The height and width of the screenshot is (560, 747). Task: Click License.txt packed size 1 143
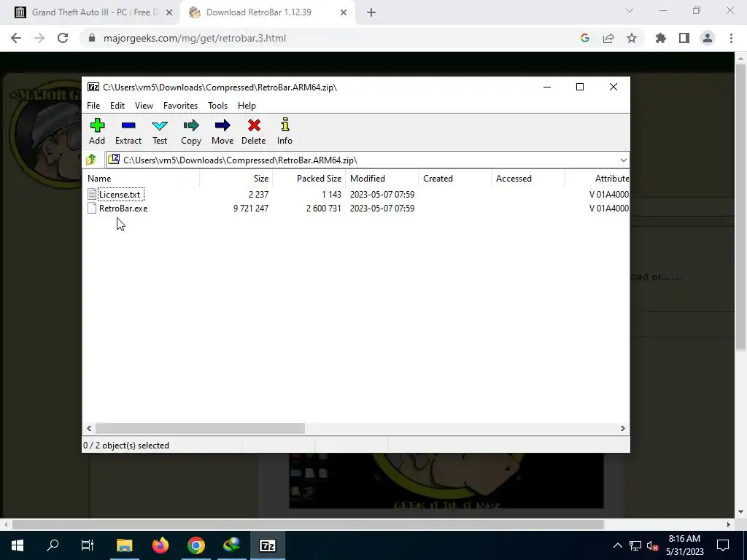pos(332,194)
